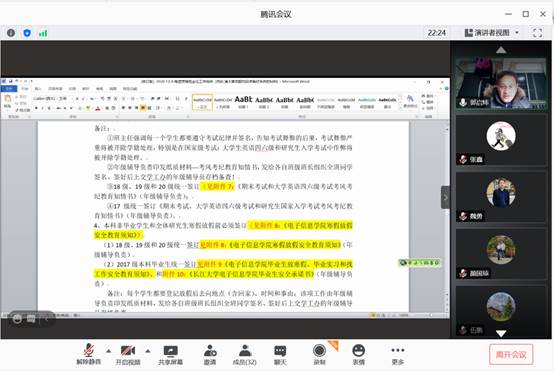Open the invite icon
The height and width of the screenshot is (372, 554).
coord(210,355)
